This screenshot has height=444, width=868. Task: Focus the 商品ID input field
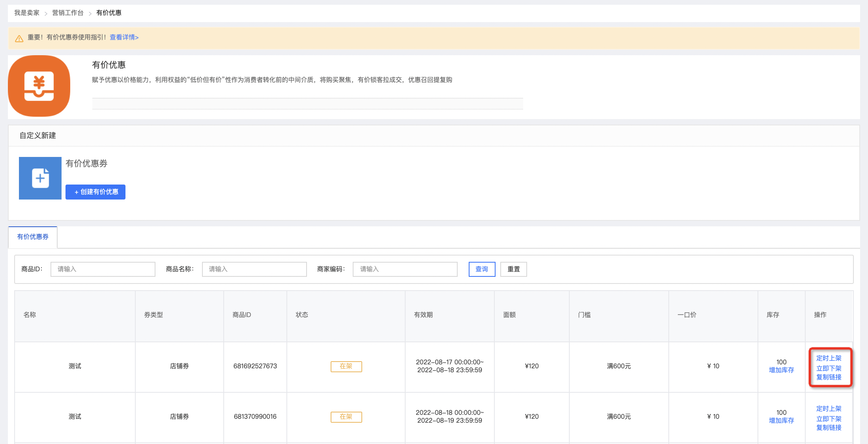click(103, 269)
